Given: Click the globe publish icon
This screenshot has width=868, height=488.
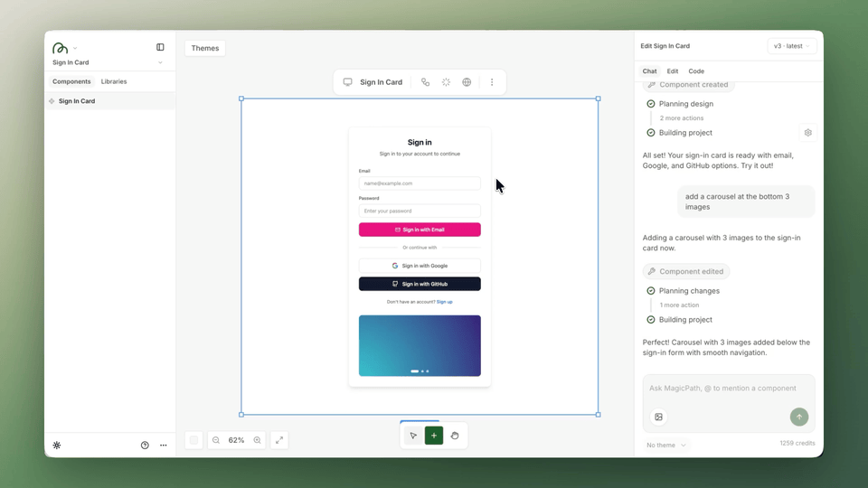Looking at the screenshot, I should tap(467, 82).
